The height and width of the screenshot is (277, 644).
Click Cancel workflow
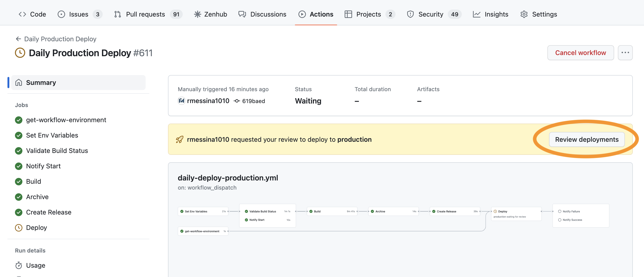pyautogui.click(x=581, y=53)
